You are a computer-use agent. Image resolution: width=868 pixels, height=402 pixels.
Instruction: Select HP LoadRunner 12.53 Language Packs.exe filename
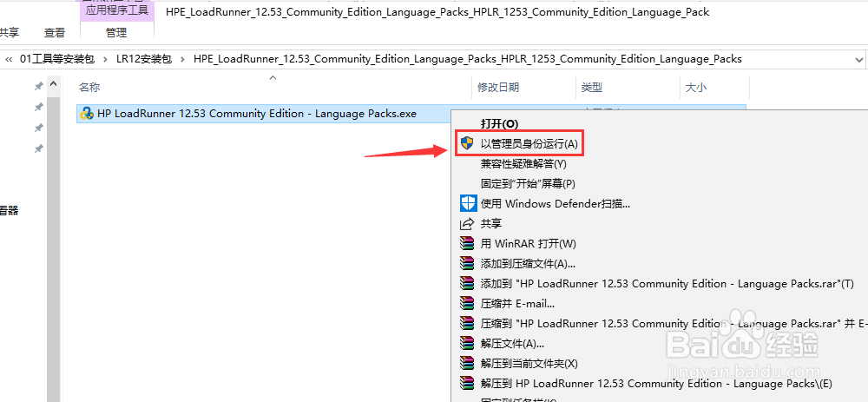click(257, 114)
